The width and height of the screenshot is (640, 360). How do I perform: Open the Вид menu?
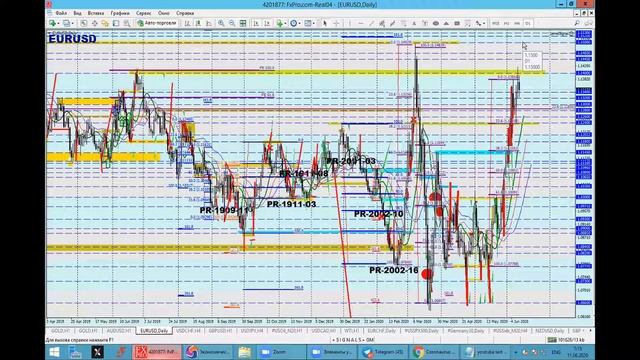(x=77, y=13)
